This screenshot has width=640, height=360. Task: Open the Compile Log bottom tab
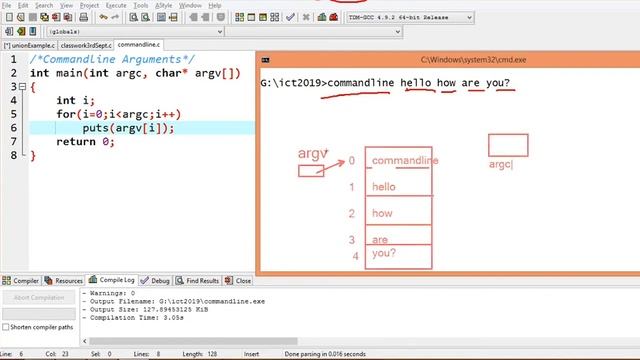(x=112, y=280)
